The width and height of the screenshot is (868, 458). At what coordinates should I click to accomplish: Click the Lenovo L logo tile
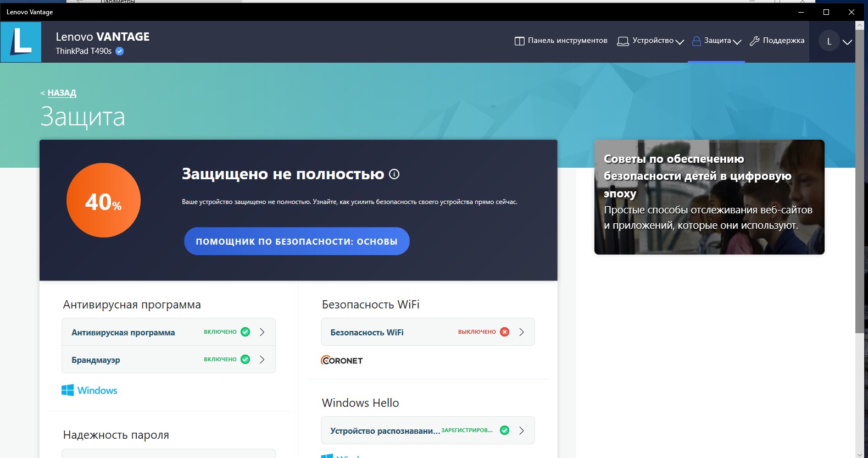tap(21, 42)
